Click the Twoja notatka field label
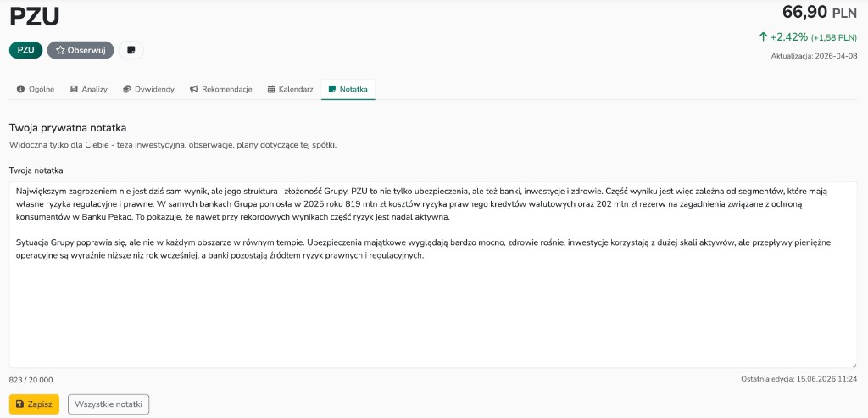 36,170
